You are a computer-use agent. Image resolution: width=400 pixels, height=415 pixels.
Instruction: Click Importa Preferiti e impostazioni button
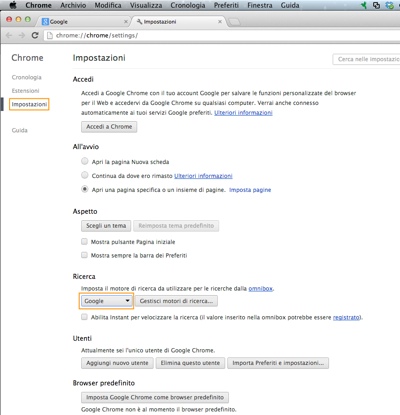[278, 363]
